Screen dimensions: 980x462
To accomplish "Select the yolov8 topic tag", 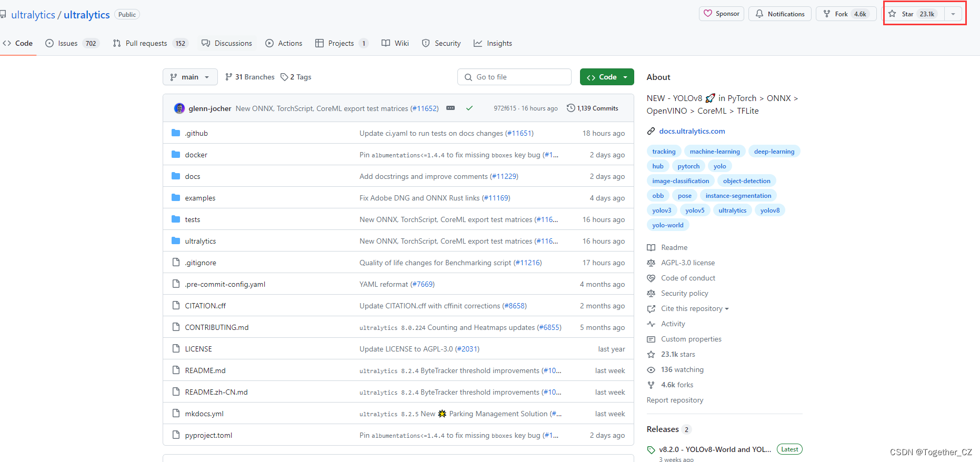I will (770, 210).
